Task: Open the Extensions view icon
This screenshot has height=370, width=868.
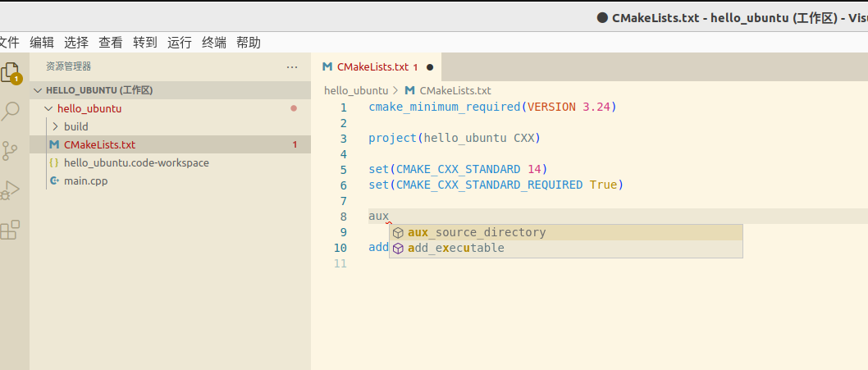Action: pyautogui.click(x=10, y=230)
